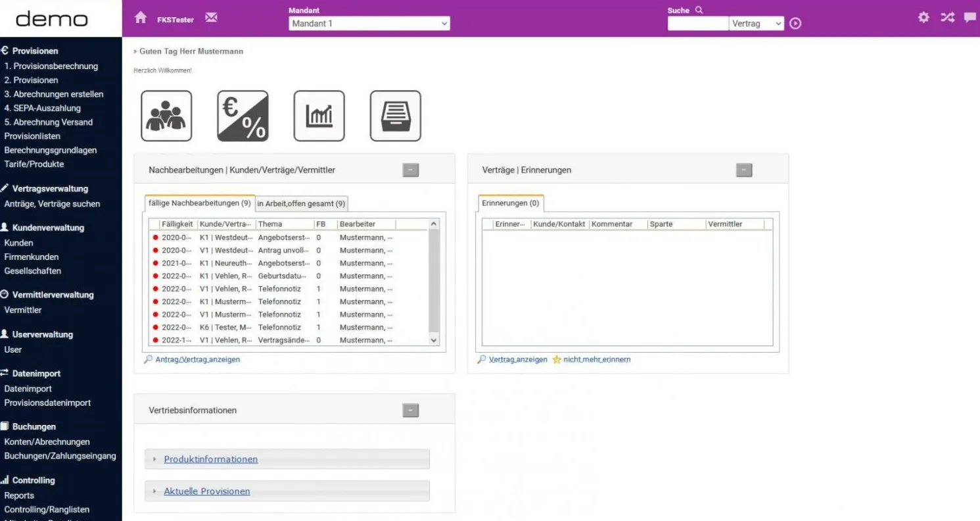Screen dimensions: 980x521
Task: Switch to the in Arbeit, offen gesamt tab
Action: [301, 204]
